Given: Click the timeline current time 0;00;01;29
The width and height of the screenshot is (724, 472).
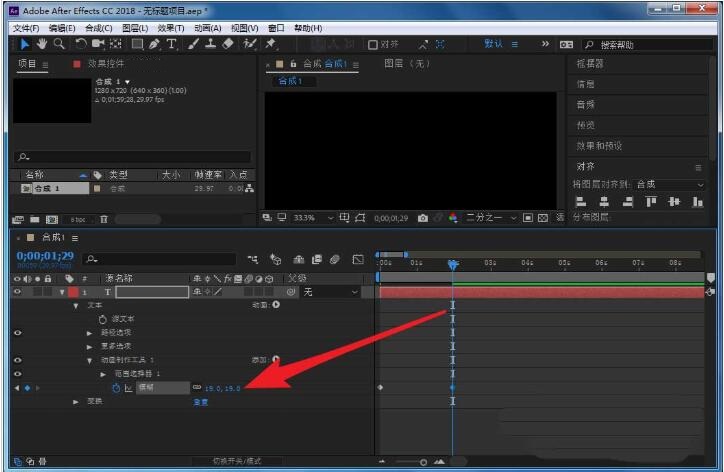Looking at the screenshot, I should pos(45,255).
